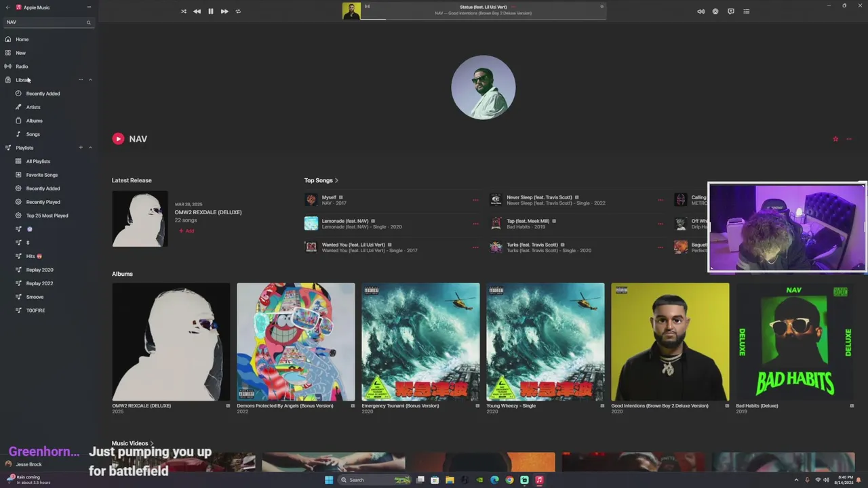
Task: Open Young Wheezy - Single album
Action: (545, 342)
